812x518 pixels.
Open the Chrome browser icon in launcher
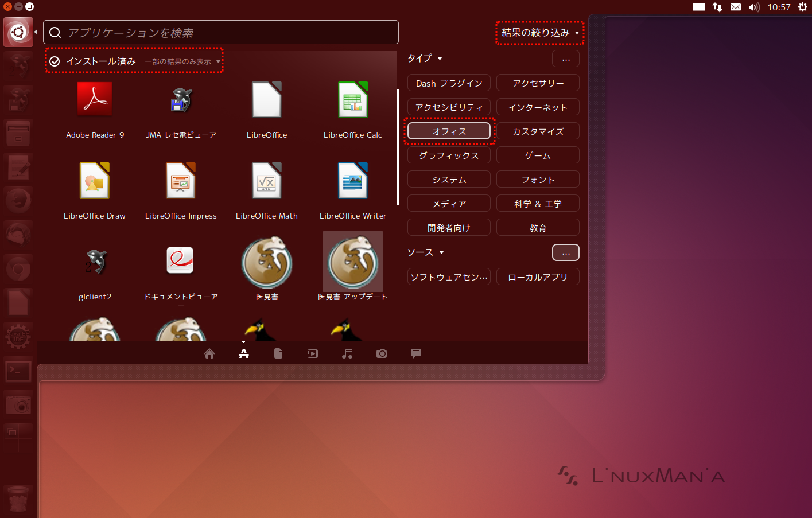[18, 269]
